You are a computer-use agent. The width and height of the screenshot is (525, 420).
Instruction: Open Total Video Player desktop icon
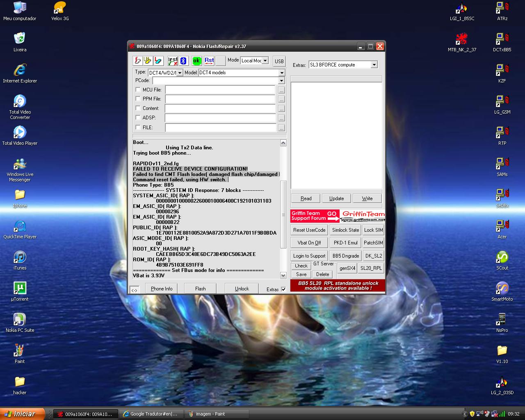point(20,136)
